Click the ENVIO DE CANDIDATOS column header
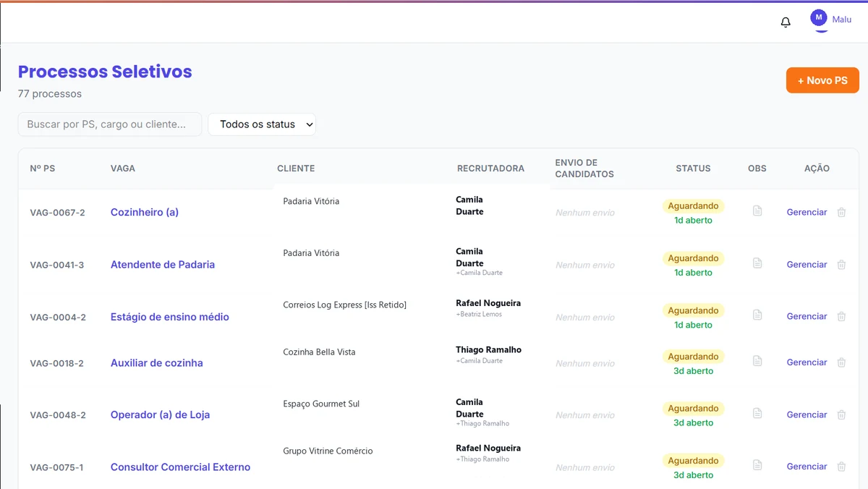The width and height of the screenshot is (868, 489). click(584, 169)
